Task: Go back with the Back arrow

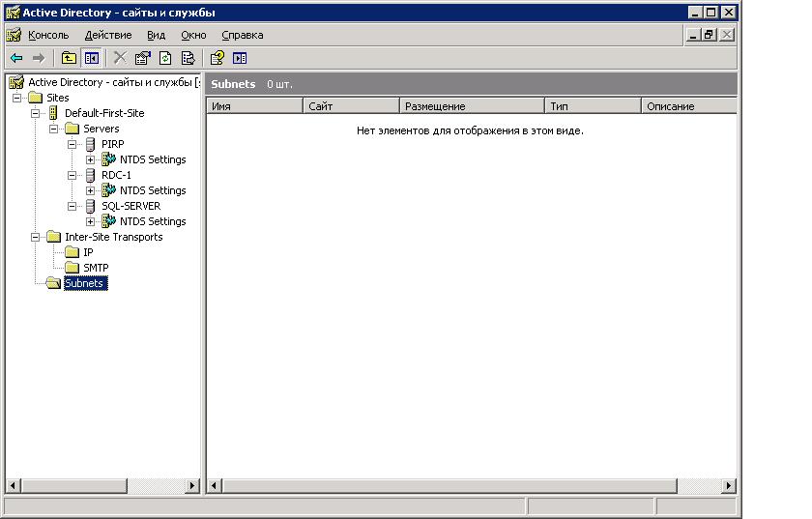Action: tap(16, 58)
